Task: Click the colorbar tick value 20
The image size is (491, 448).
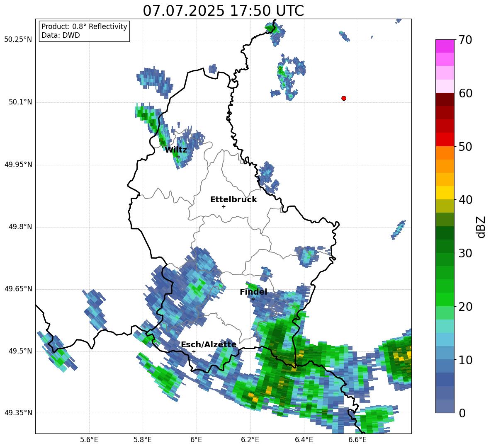Action: pyautogui.click(x=465, y=307)
